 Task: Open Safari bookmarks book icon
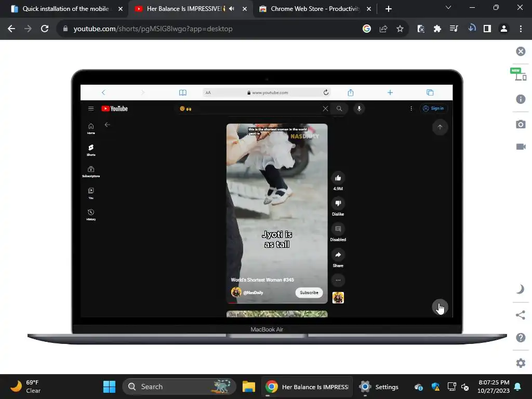(x=182, y=92)
